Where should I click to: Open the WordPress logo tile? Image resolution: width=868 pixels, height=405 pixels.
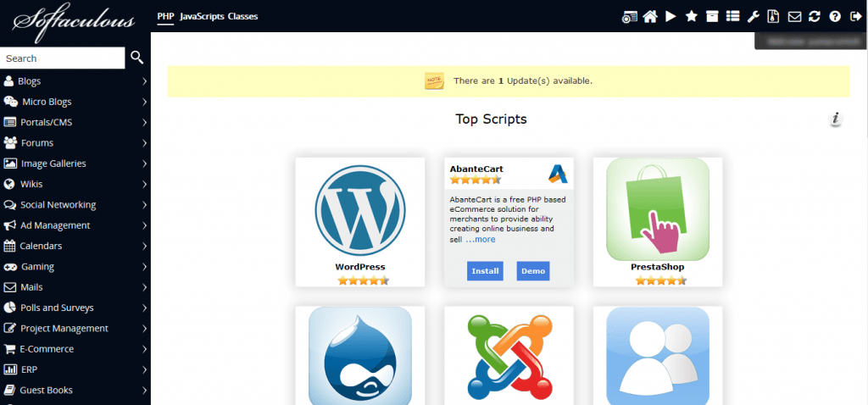point(359,210)
